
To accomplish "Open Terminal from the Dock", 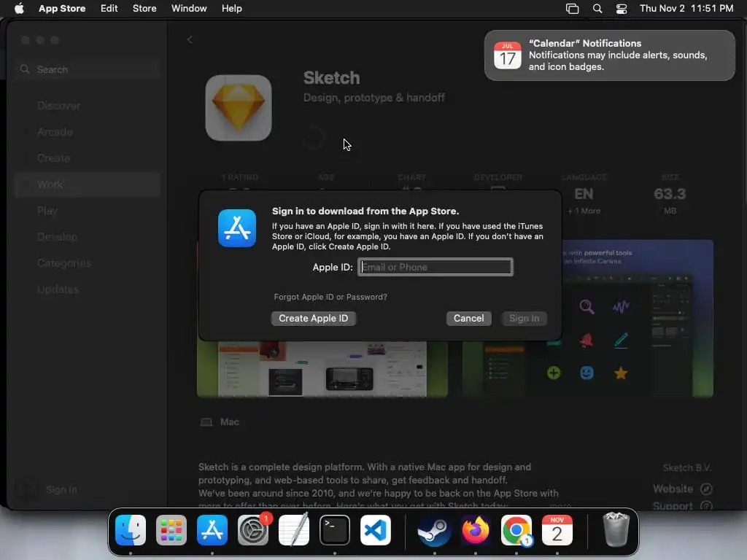I will (334, 530).
